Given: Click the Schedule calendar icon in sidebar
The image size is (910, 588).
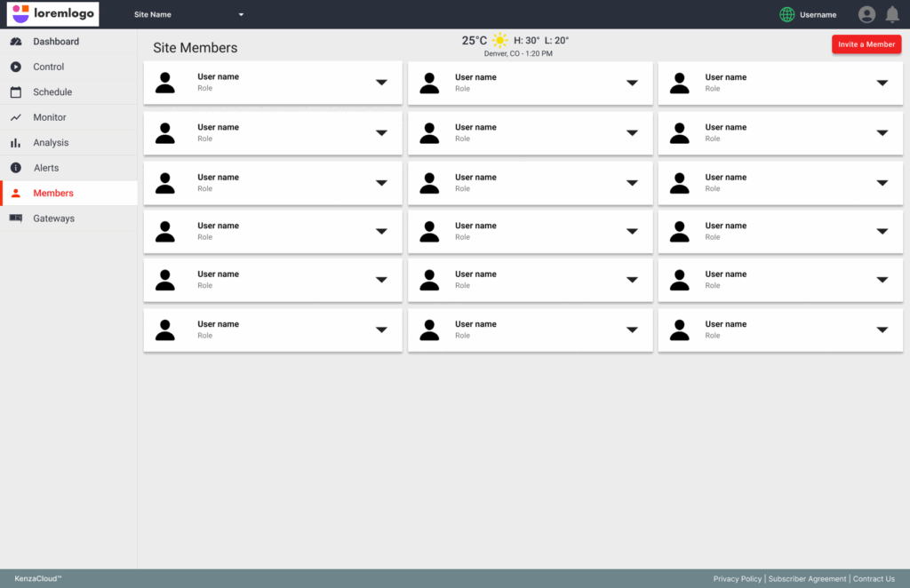Looking at the screenshot, I should (x=16, y=92).
